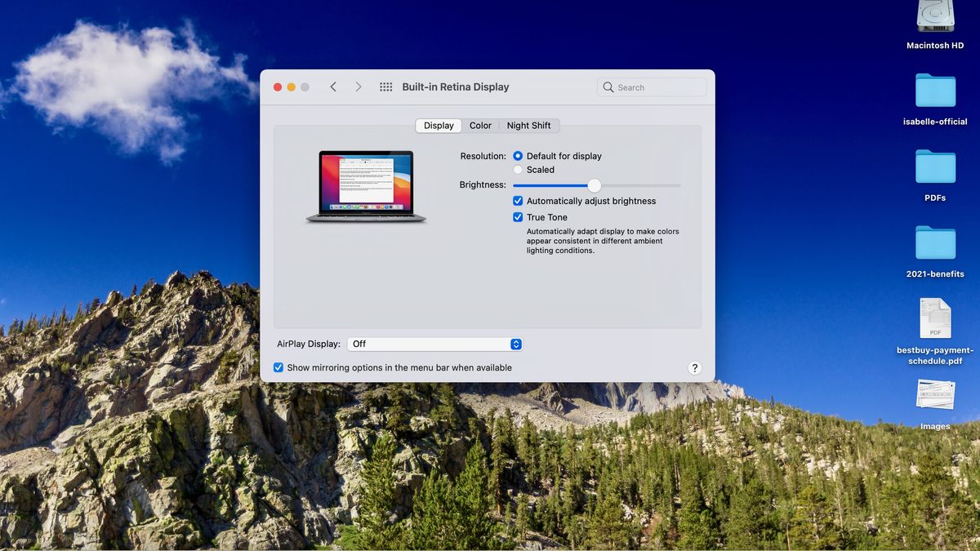Select the Display tab
980x551 pixels.
click(438, 125)
